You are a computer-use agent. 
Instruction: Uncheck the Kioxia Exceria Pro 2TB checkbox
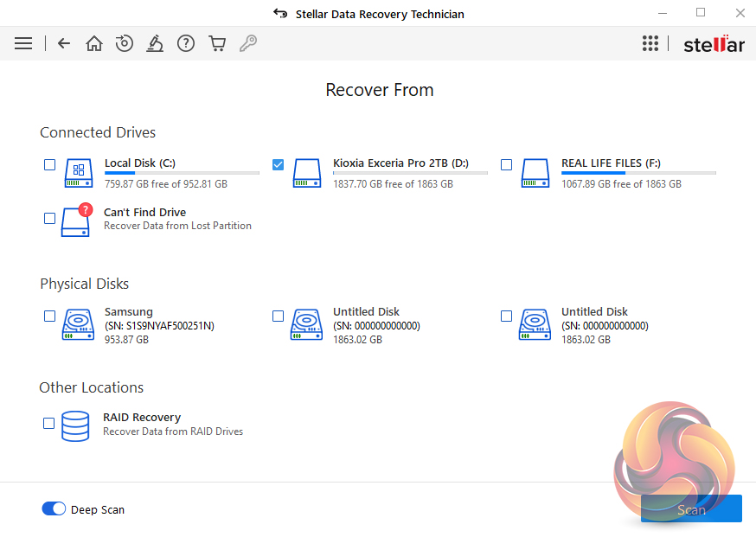click(x=279, y=165)
